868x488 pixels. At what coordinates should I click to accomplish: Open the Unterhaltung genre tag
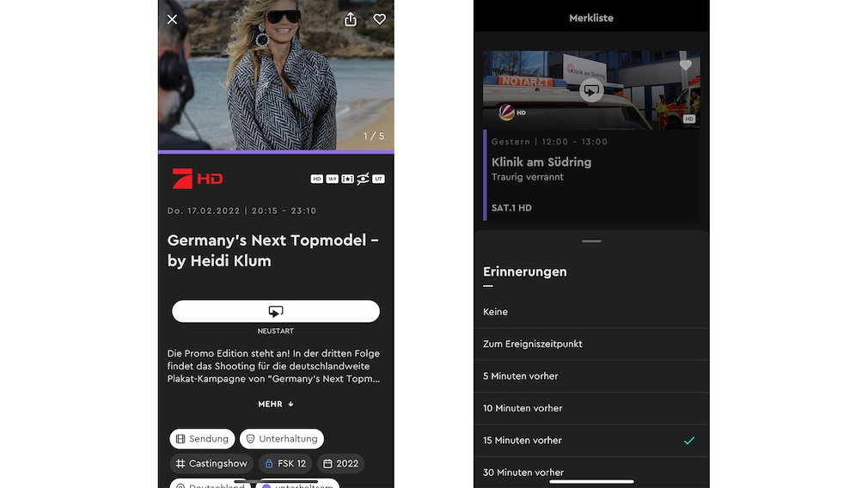click(x=282, y=439)
